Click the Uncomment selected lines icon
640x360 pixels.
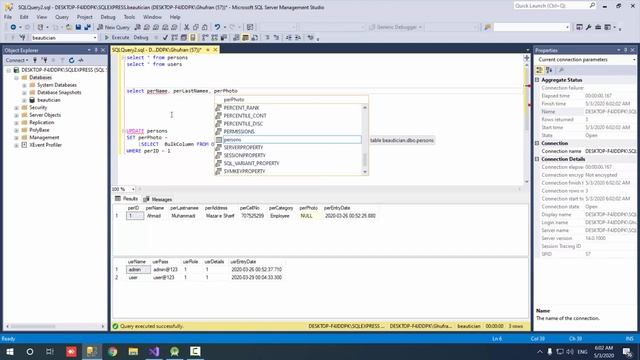pos(276,38)
